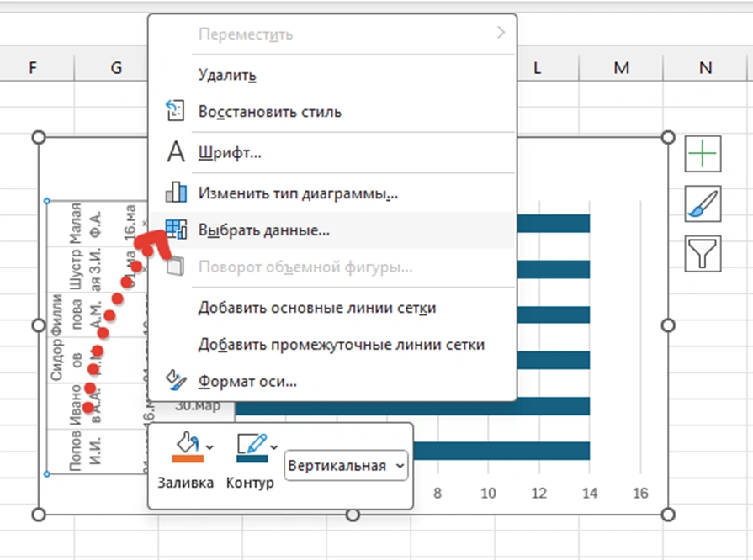Click the chart's top-left resize handle
Viewport: 753px width, 560px height.
tap(39, 138)
